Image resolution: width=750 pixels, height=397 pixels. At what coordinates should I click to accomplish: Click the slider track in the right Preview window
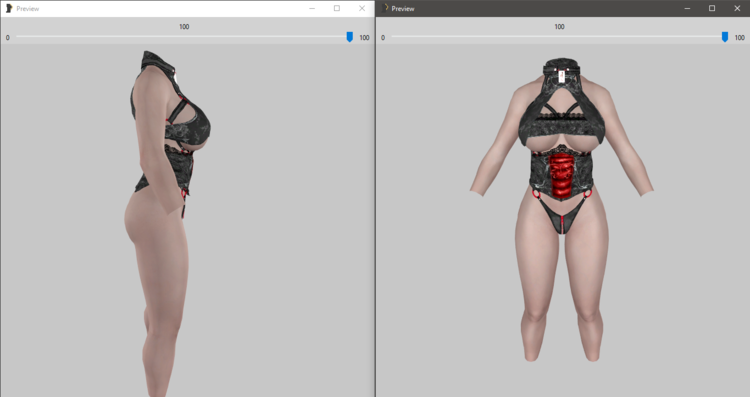coord(559,37)
